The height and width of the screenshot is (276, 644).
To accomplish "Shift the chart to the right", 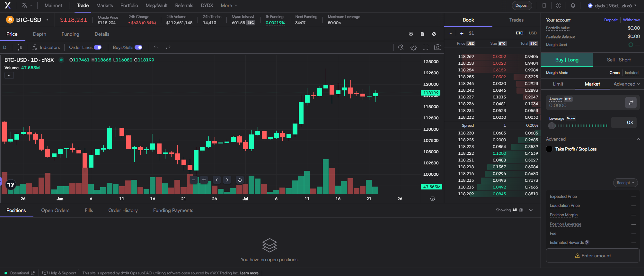I will (x=227, y=180).
